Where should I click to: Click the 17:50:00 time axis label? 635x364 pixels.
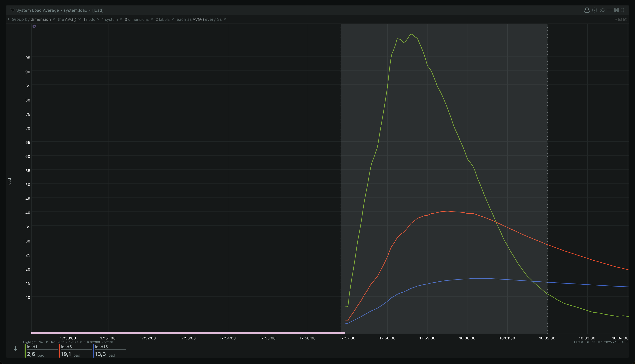(x=68, y=338)
